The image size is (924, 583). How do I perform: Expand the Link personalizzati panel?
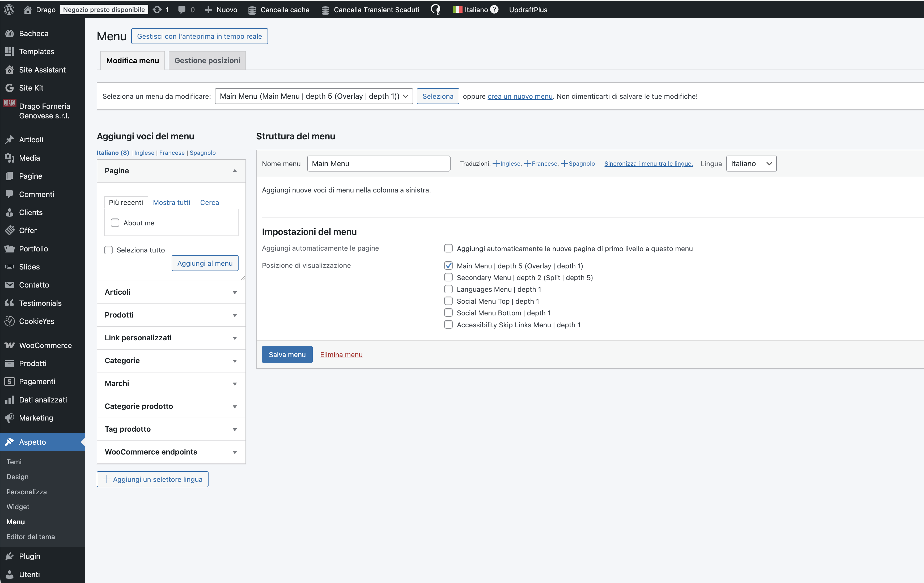pos(171,337)
